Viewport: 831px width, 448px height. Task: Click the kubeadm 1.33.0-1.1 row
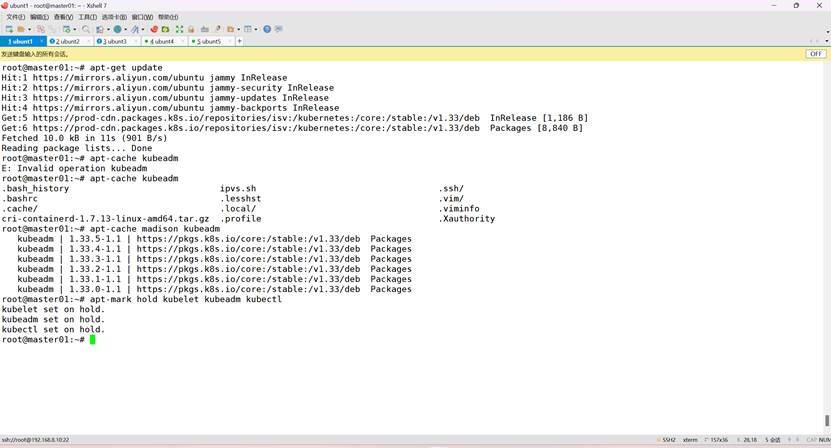[x=214, y=289]
